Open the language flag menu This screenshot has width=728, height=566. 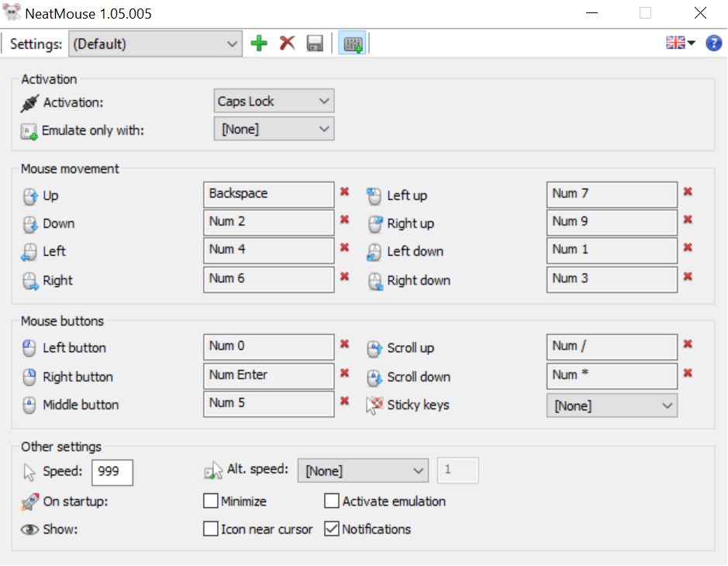[680, 43]
